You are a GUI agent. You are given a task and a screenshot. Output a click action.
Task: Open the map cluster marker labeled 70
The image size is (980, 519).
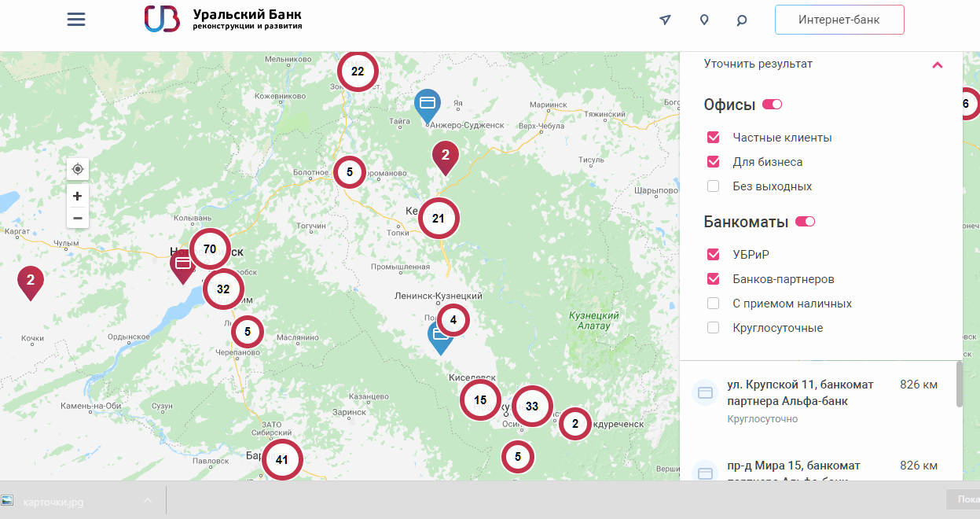click(210, 249)
